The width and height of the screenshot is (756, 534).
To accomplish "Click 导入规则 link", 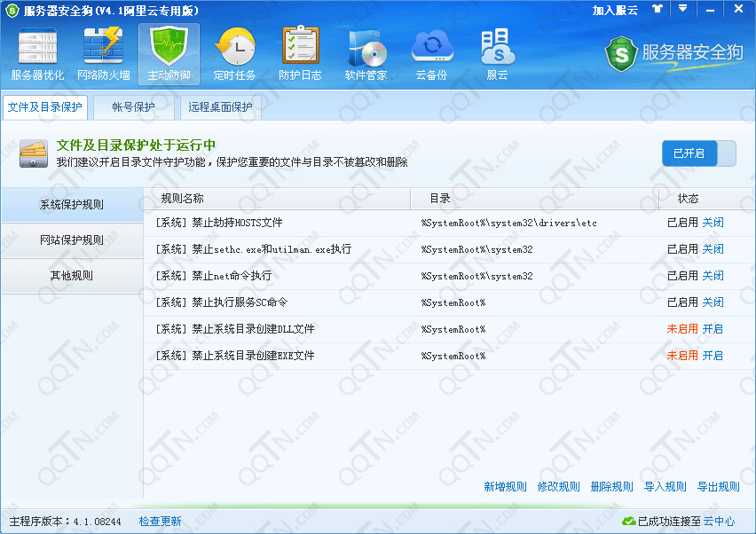I will [665, 487].
